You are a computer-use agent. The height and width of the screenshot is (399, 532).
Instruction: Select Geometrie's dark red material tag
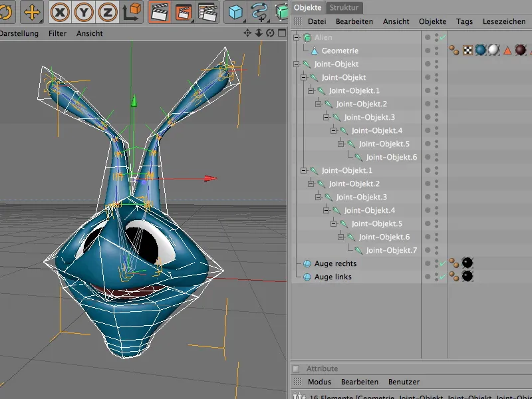pos(521,50)
